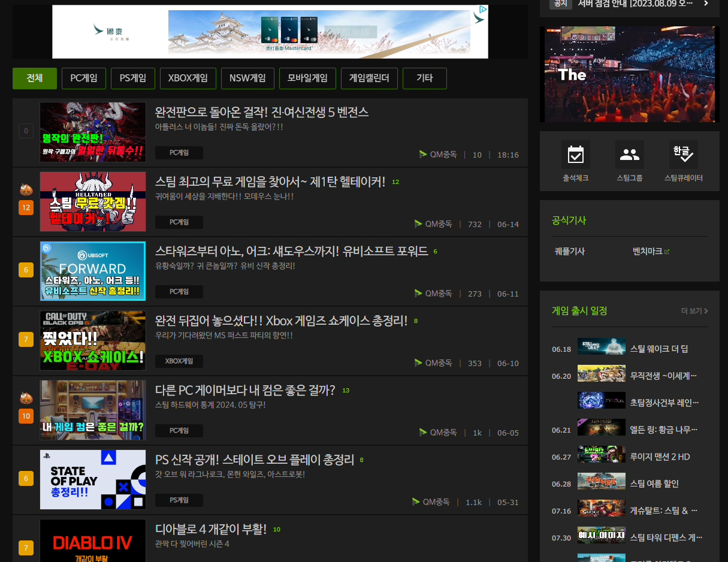This screenshot has height=562, width=728.
Task: Open the 벤치마크 link
Action: [x=647, y=252]
